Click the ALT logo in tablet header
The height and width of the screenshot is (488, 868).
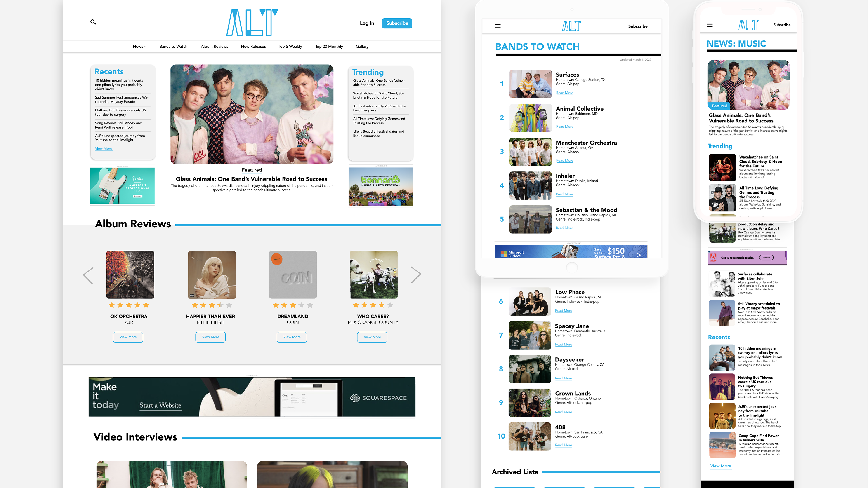pos(571,26)
